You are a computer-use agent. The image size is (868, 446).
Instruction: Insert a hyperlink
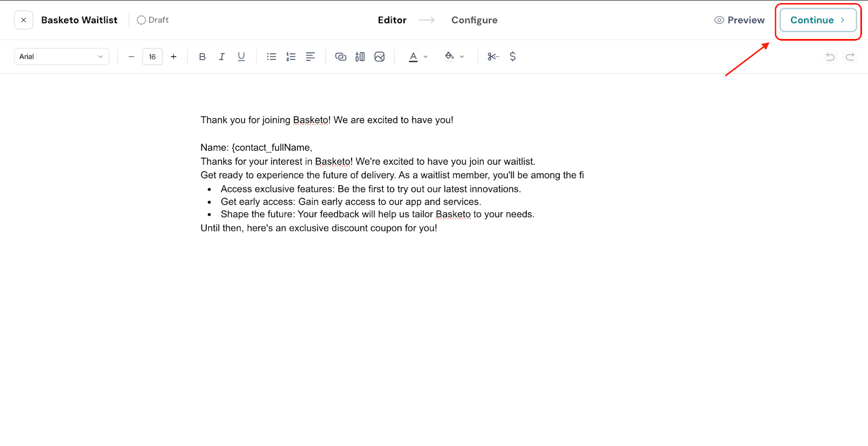[341, 56]
